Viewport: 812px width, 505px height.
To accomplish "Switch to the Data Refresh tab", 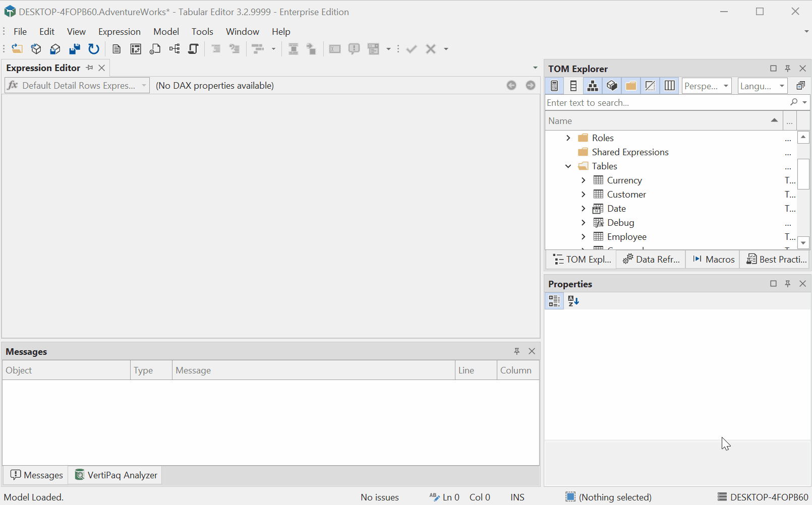I will (x=651, y=260).
